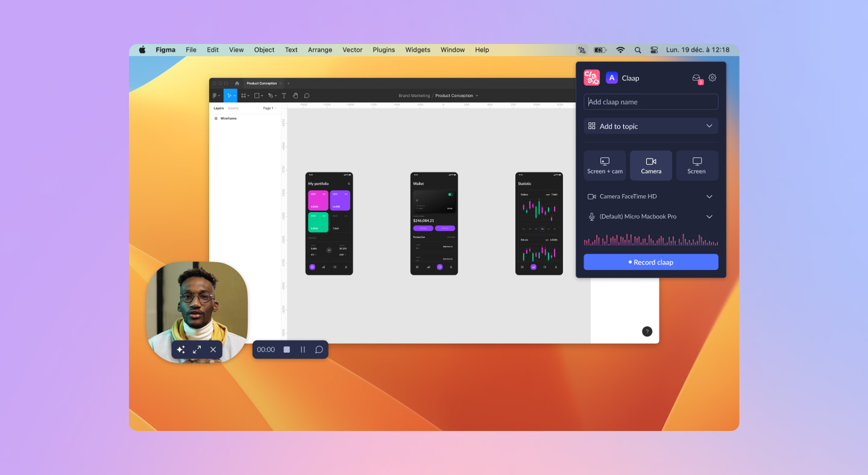Click the My portfolio phone frame
The image size is (868, 475).
tap(329, 224)
